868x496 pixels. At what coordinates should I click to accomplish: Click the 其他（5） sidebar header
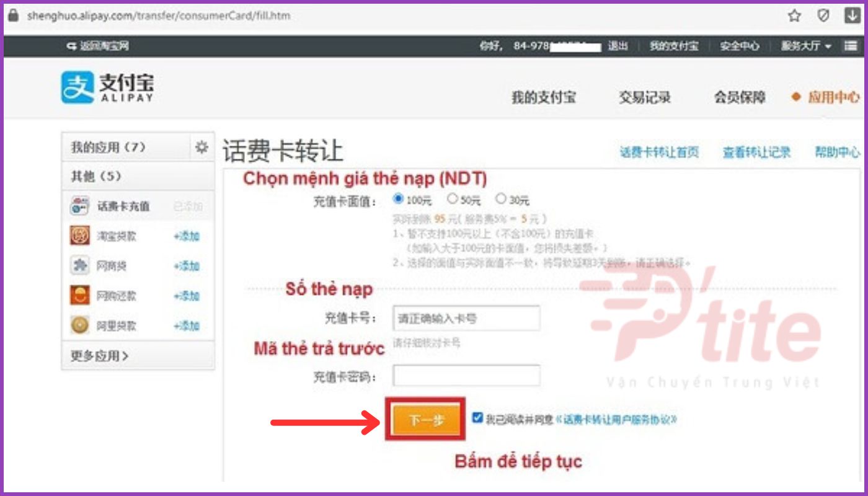pyautogui.click(x=95, y=177)
